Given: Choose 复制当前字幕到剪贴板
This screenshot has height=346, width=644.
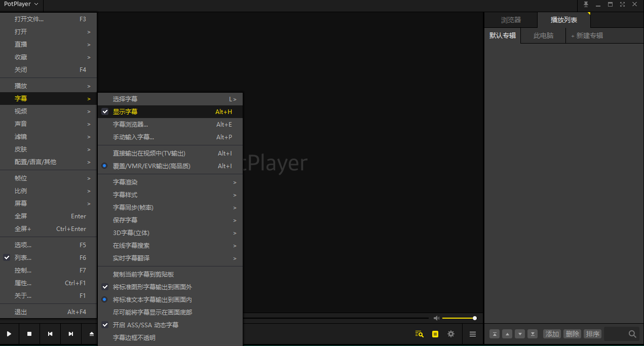Looking at the screenshot, I should coord(170,275).
